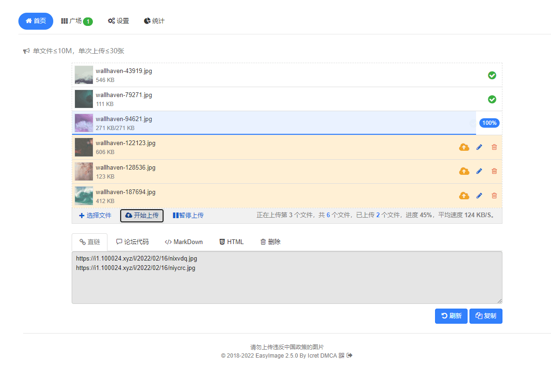The image size is (551, 392).
Task: Delete wallhaven-187694.jpg using trash icon
Action: [x=494, y=196]
